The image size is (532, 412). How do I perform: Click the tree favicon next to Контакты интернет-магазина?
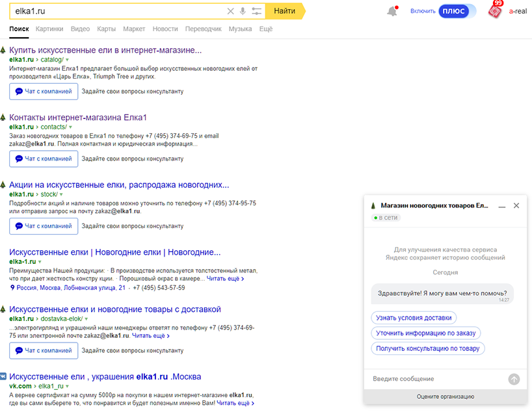pyautogui.click(x=3, y=118)
